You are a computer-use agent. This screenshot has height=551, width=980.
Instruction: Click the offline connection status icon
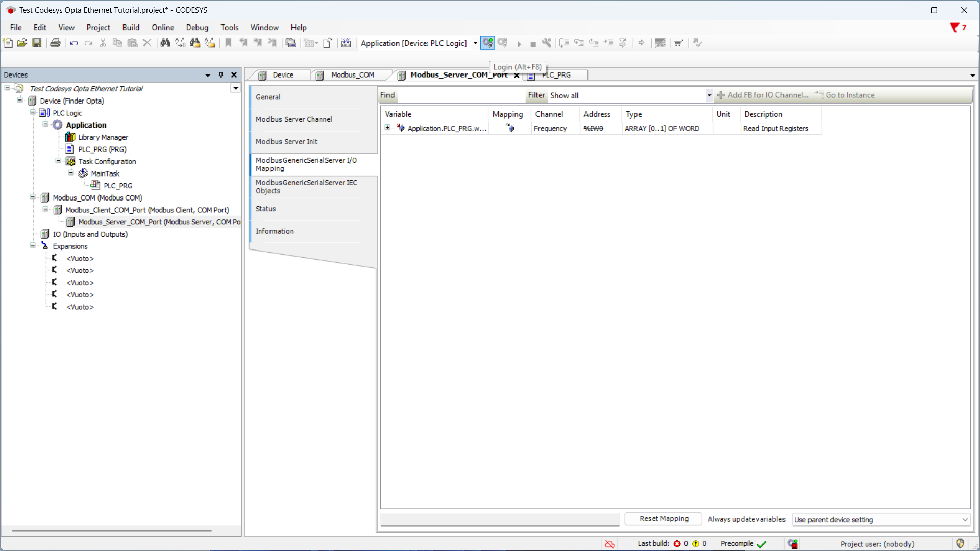(609, 544)
